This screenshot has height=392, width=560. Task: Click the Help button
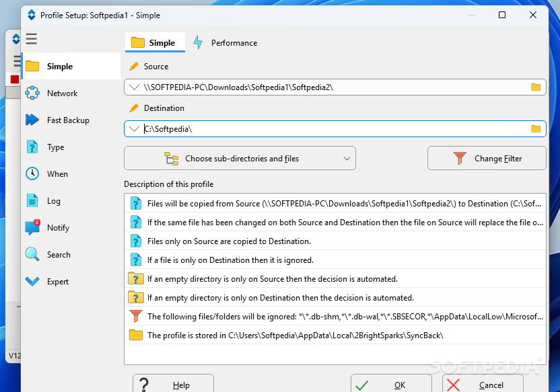point(173,384)
